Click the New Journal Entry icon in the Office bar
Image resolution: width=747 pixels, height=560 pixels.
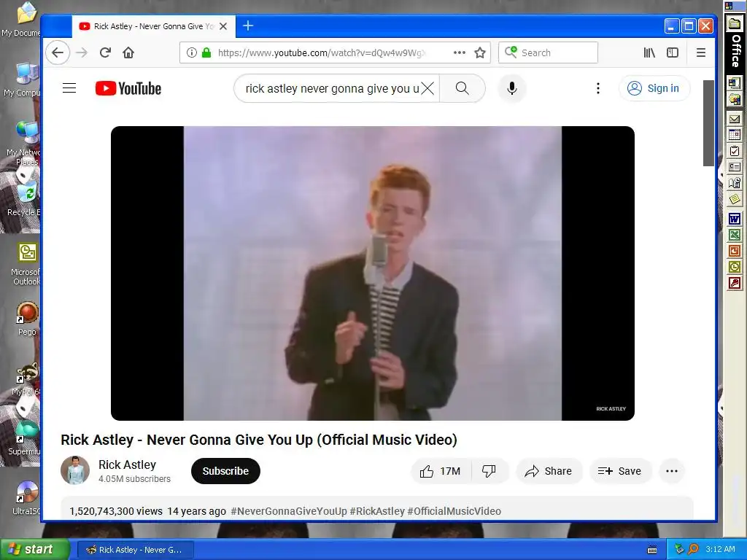pos(734,183)
